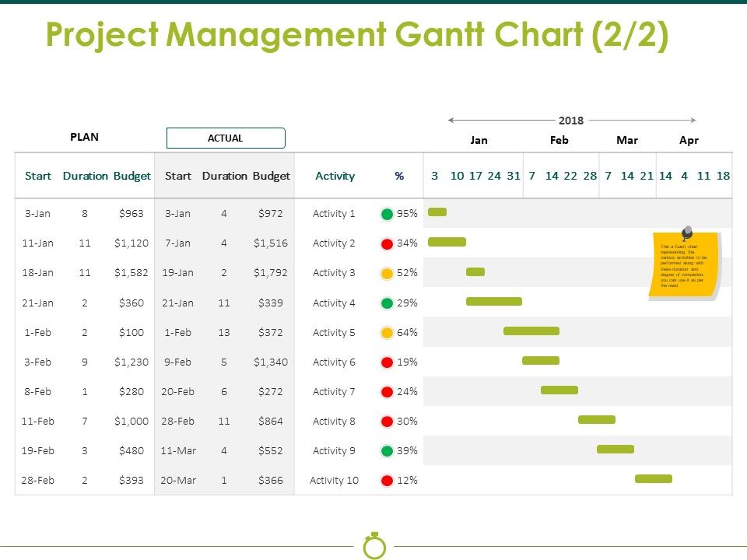Select the yellow indicator next to Activity 5
Viewport: 747px width, 560px height.
(x=388, y=331)
